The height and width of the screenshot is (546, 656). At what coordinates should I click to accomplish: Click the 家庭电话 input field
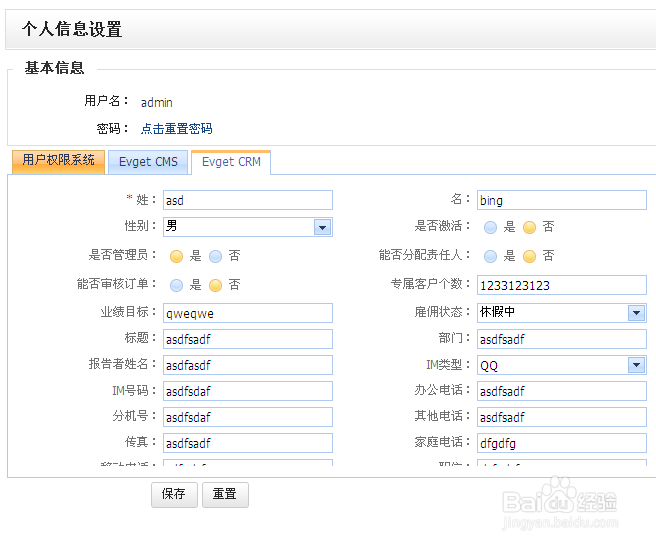[x=561, y=443]
